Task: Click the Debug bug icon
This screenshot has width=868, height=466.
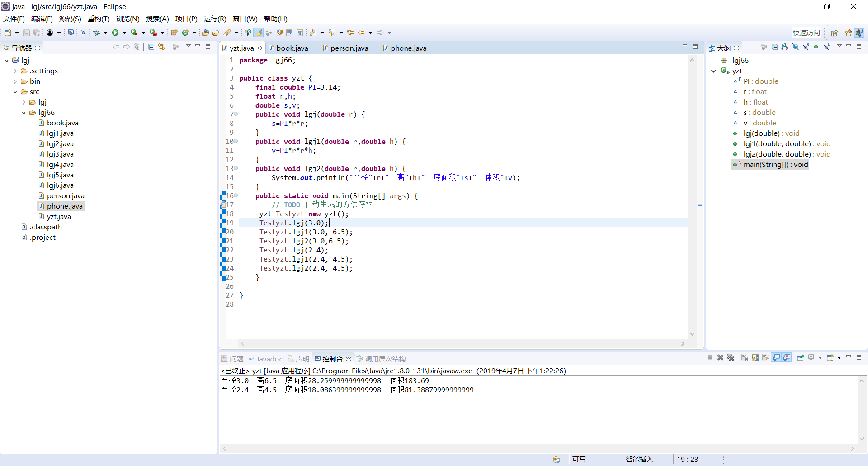Action: click(96, 33)
